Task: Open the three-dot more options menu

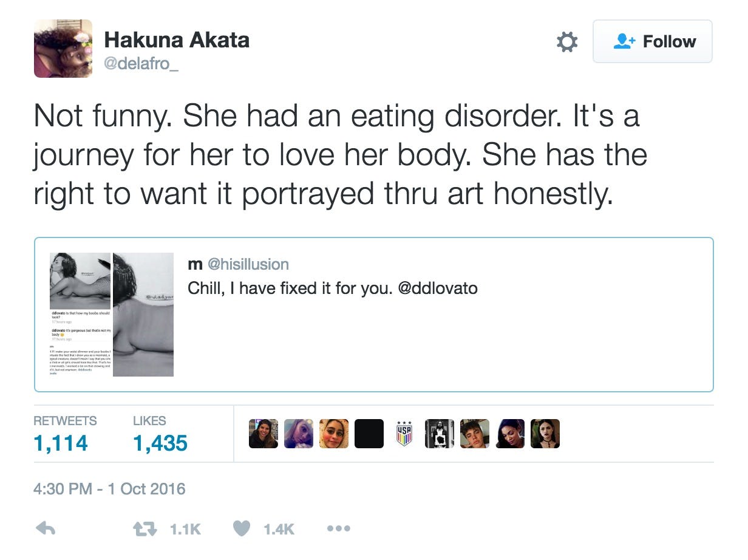Action: click(x=339, y=528)
